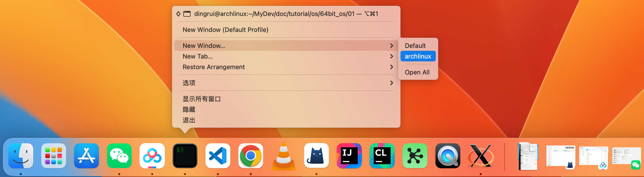Open CLion from the dock
The width and height of the screenshot is (644, 177).
pos(382,156)
